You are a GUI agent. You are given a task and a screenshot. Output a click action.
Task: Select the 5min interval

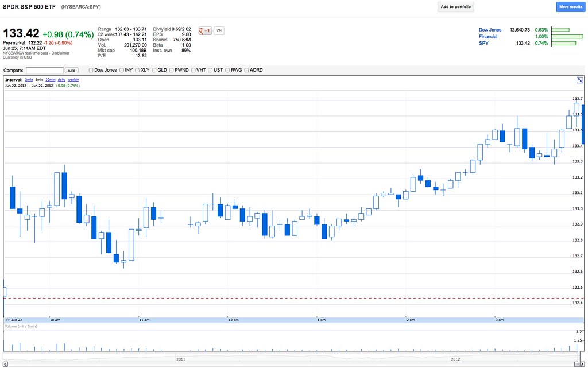tap(39, 80)
